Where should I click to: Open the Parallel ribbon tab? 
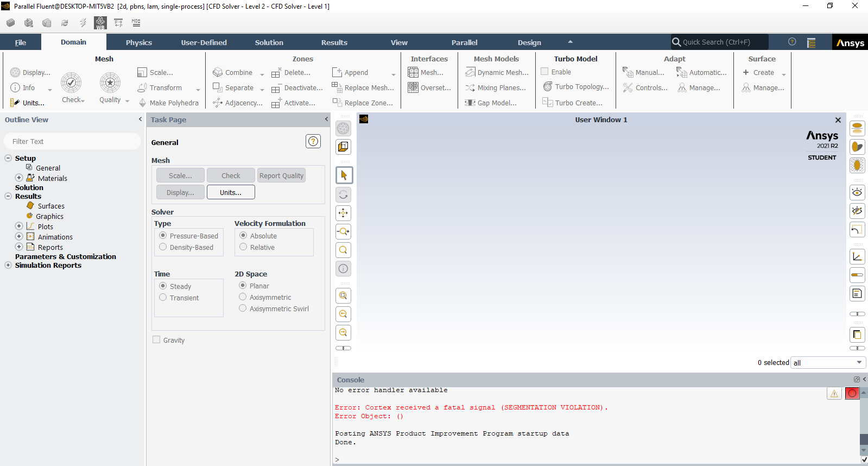pos(465,42)
